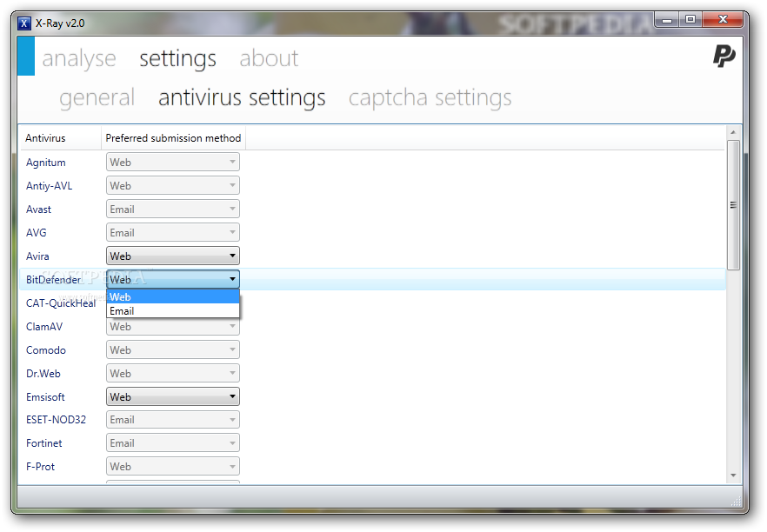Open the ESET-NOD32 submission method dropdown

tap(173, 420)
